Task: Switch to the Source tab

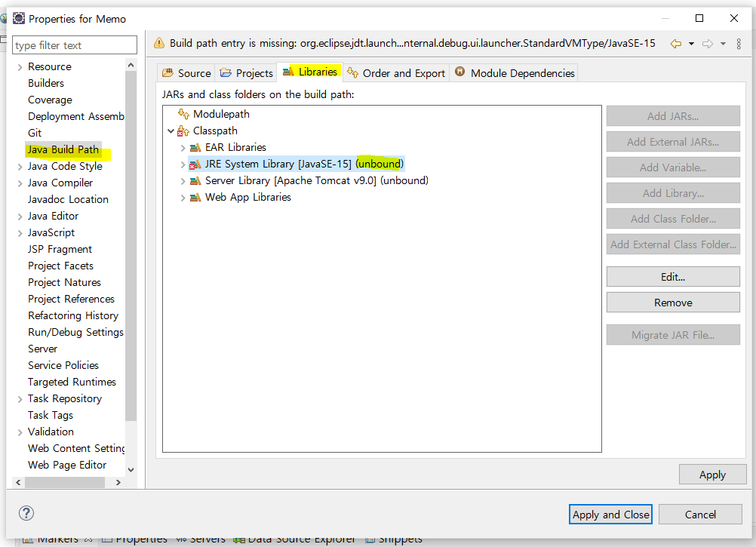Action: [x=186, y=72]
